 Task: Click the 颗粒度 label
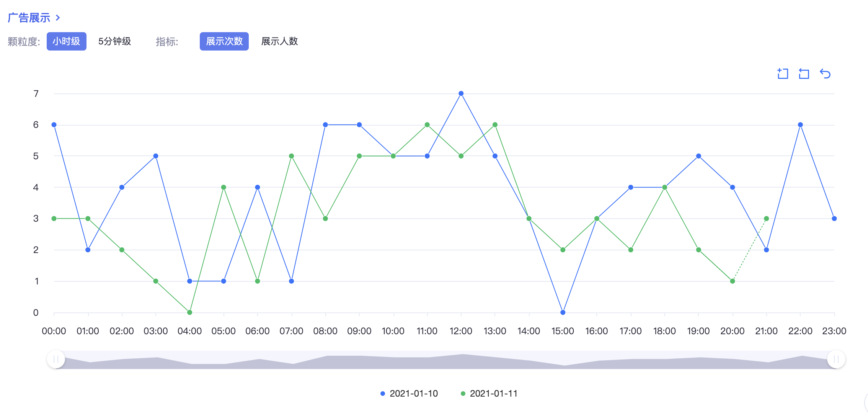point(24,41)
